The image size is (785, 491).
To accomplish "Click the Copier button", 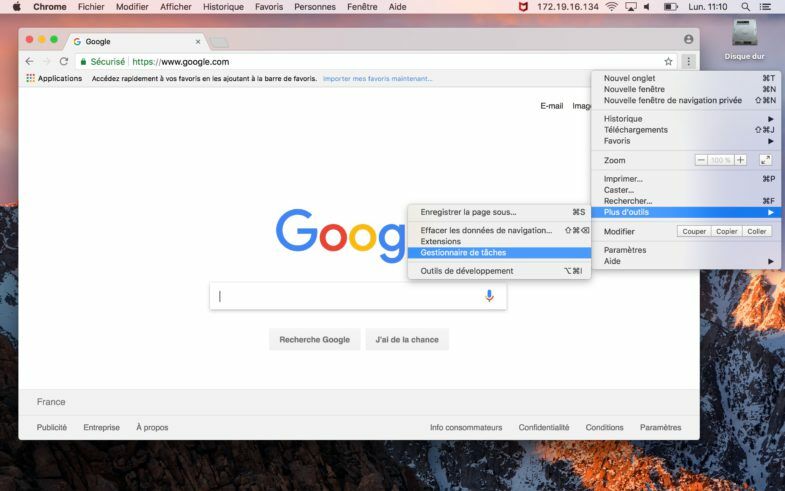I will tap(726, 231).
